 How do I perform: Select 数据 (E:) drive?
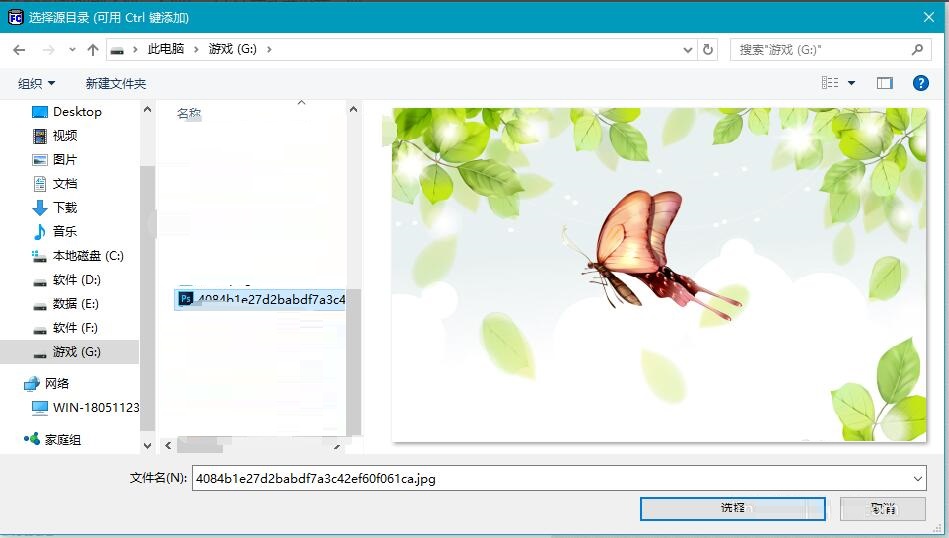76,304
